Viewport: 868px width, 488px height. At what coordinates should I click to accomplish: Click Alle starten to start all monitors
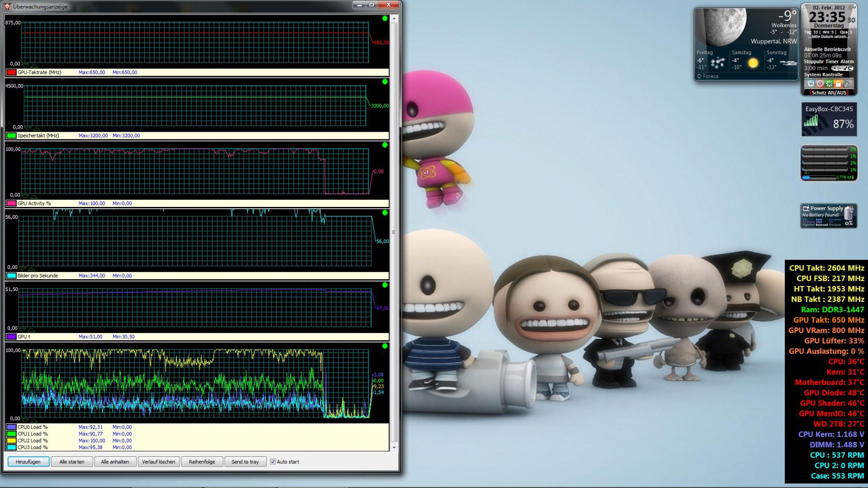tap(72, 462)
